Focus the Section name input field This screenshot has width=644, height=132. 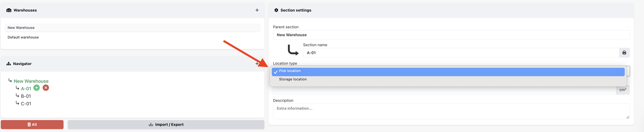[461, 53]
